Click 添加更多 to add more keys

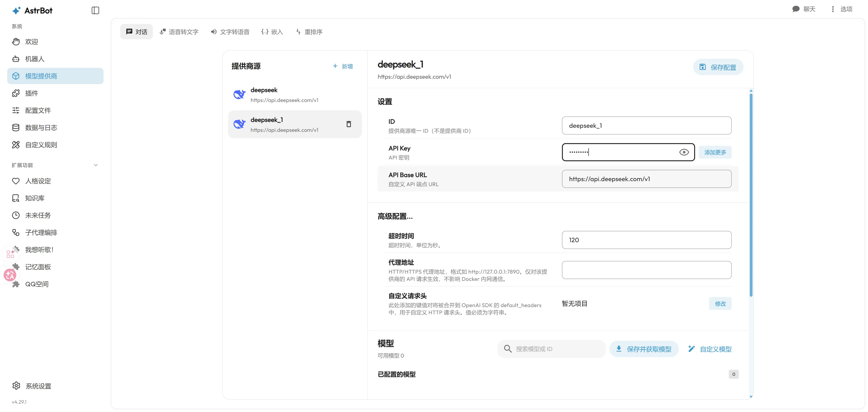[x=715, y=152]
